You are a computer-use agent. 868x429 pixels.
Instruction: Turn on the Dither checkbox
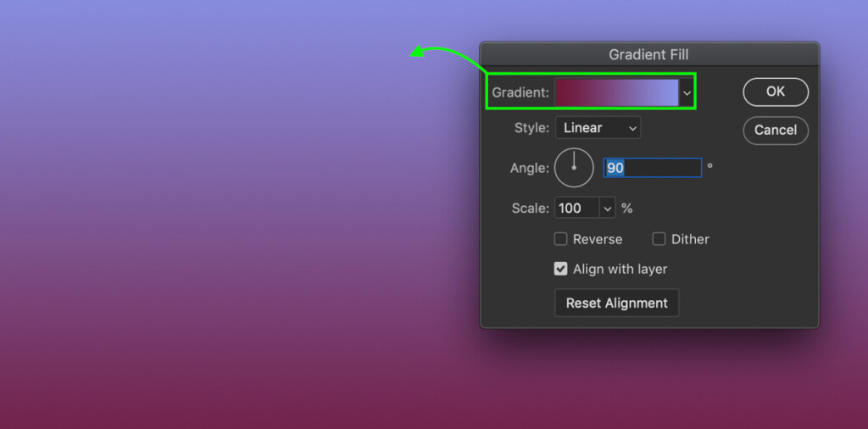tap(659, 239)
